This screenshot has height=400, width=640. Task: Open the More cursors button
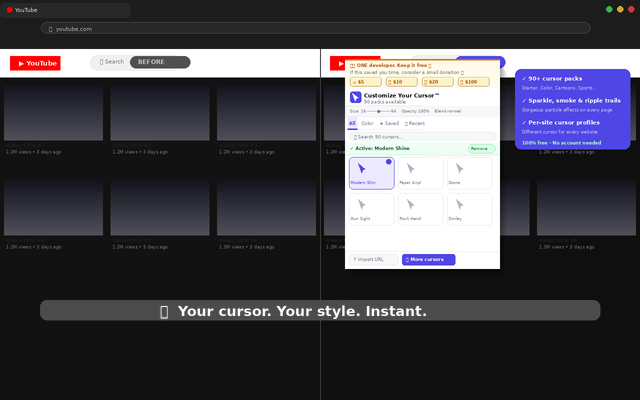click(x=429, y=260)
